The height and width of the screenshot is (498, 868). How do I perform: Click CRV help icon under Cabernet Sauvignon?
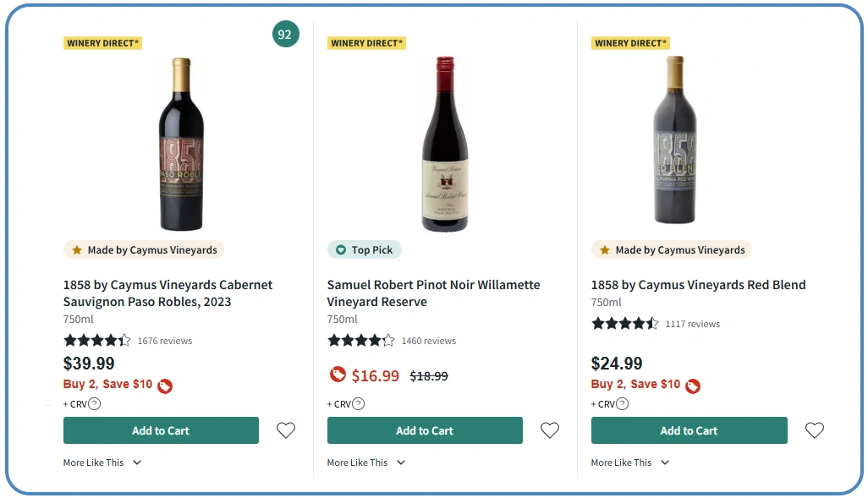click(x=95, y=404)
